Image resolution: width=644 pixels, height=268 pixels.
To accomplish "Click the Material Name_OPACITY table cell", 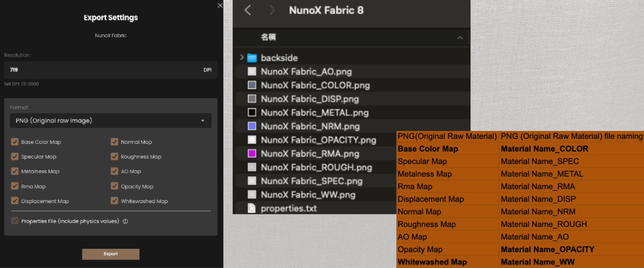I will tap(571, 249).
